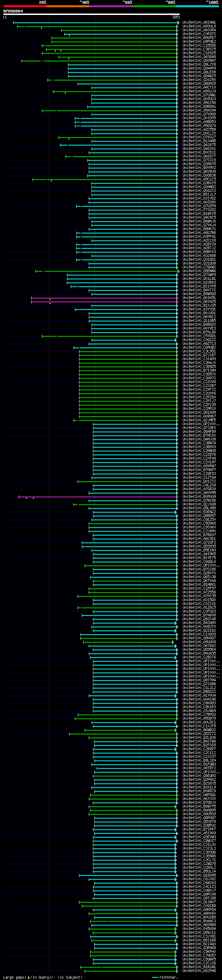The height and width of the screenshot is (980, 222).
Task: Open hit UniRef100_Q9SMH7
Action: 199,60
